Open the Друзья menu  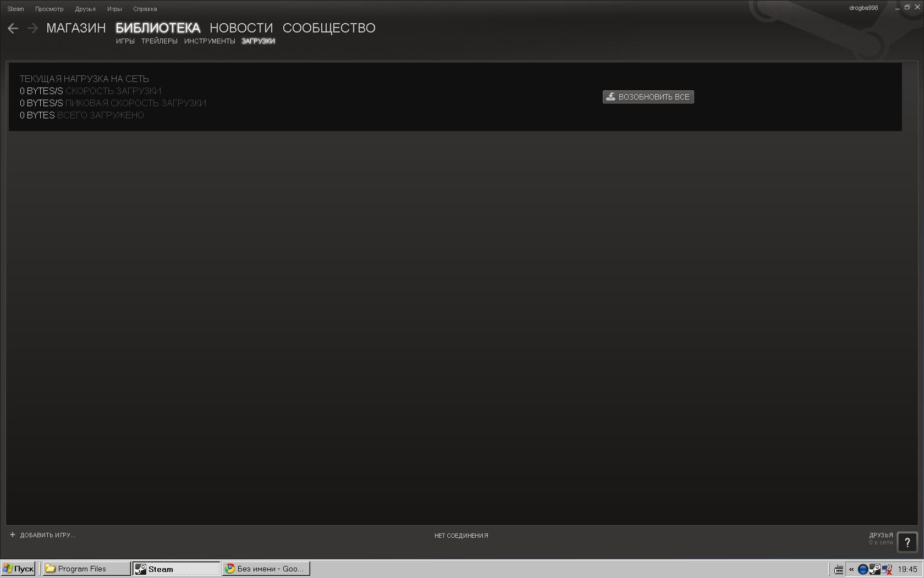click(x=85, y=9)
